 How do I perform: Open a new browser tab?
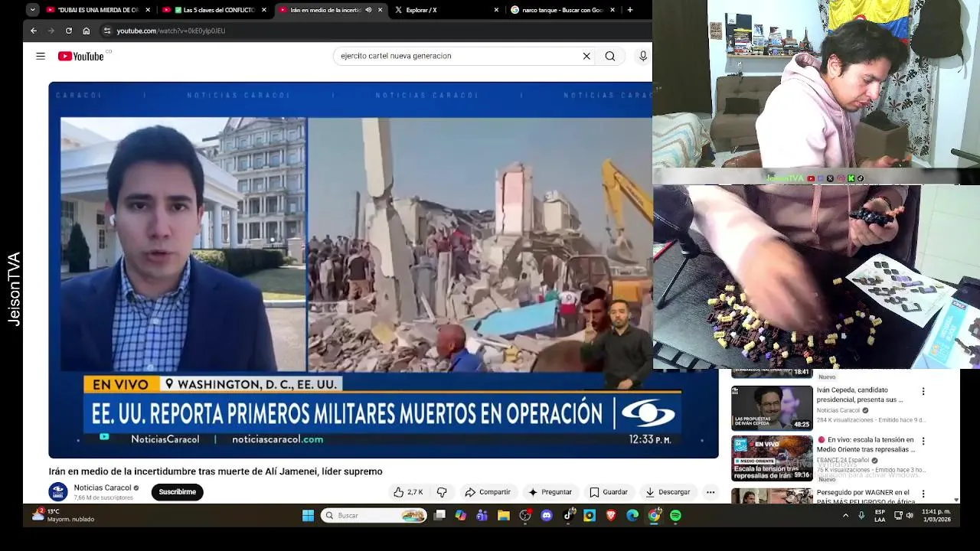pos(630,10)
